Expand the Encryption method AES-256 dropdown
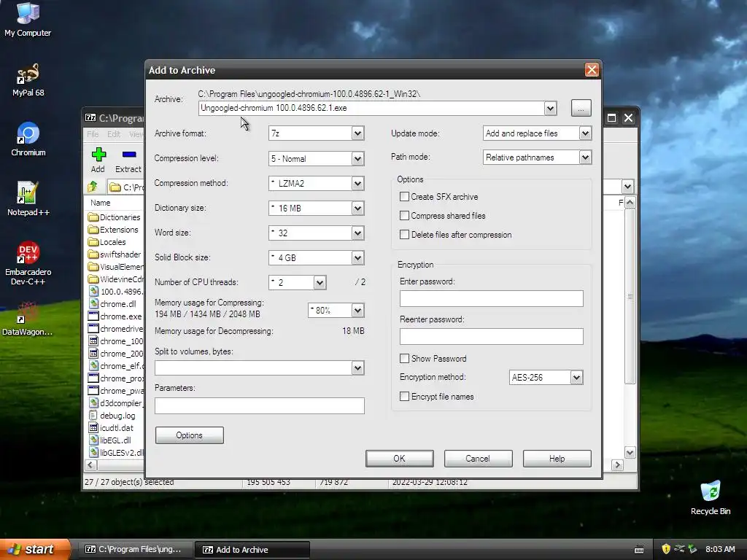Screen dimensions: 747x560 (x=576, y=378)
